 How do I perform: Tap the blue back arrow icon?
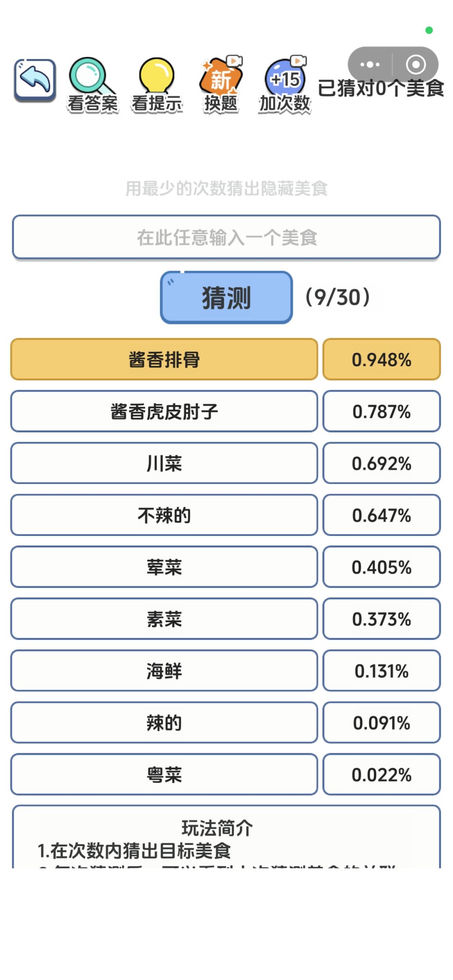35,80
